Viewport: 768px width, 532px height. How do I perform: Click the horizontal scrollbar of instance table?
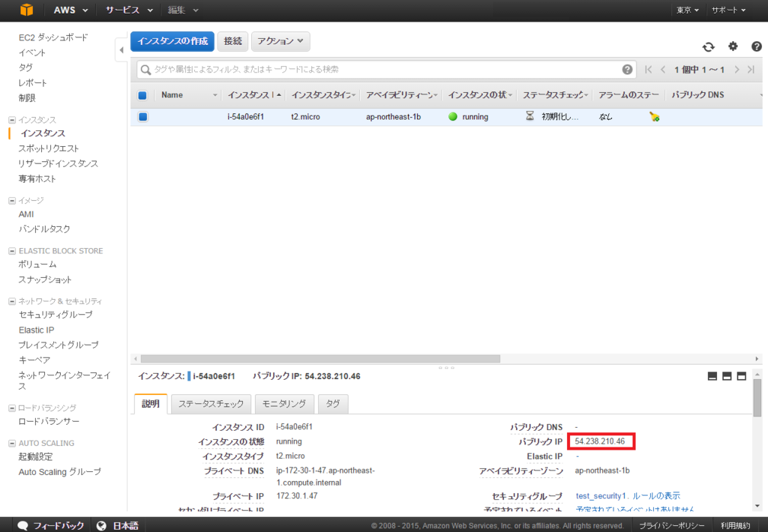point(320,359)
